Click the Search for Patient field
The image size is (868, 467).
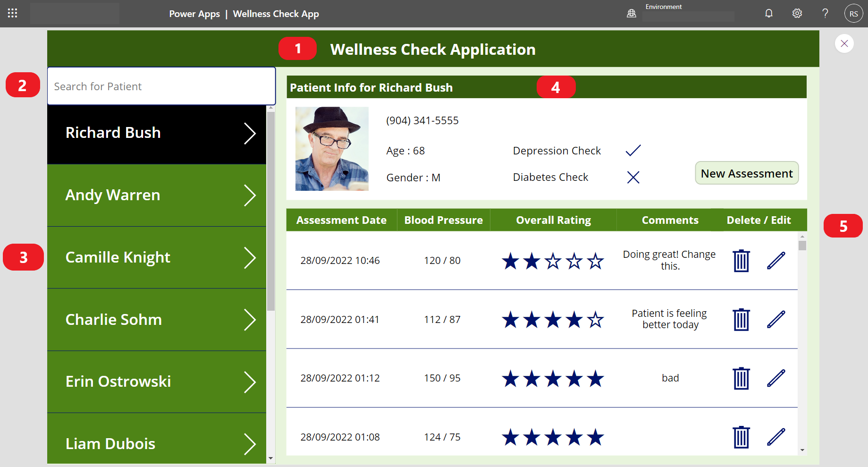coord(161,86)
